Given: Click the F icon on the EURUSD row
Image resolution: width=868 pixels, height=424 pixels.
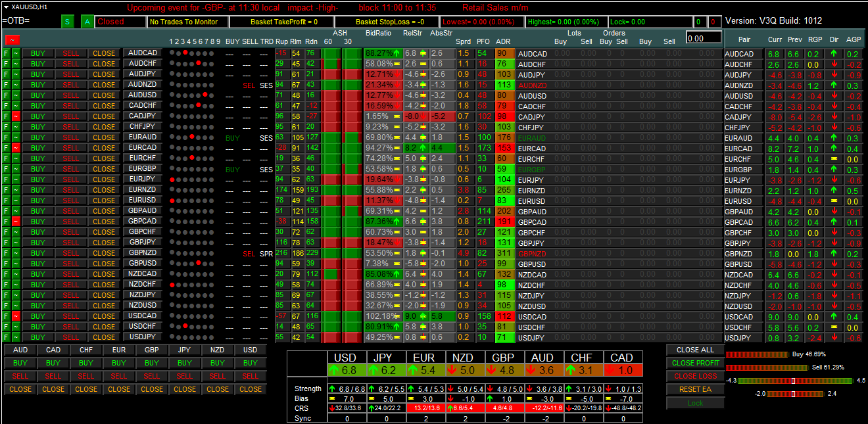Looking at the screenshot, I should (x=7, y=200).
